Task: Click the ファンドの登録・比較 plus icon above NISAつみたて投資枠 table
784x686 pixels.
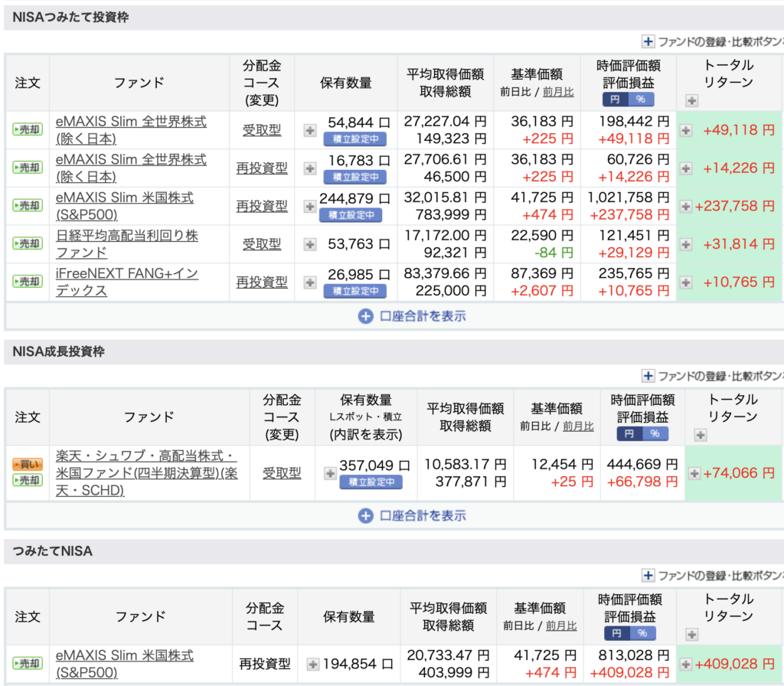Action: point(648,41)
